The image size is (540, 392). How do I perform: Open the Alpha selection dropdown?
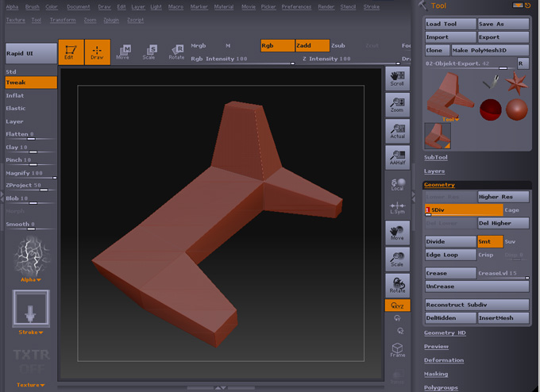(x=31, y=279)
